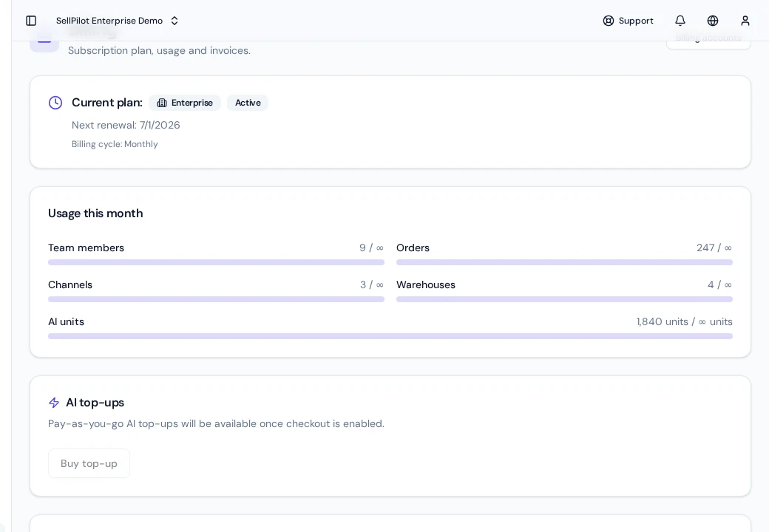Click the Warehouses usage bar
The height and width of the screenshot is (532, 769).
pyautogui.click(x=564, y=299)
